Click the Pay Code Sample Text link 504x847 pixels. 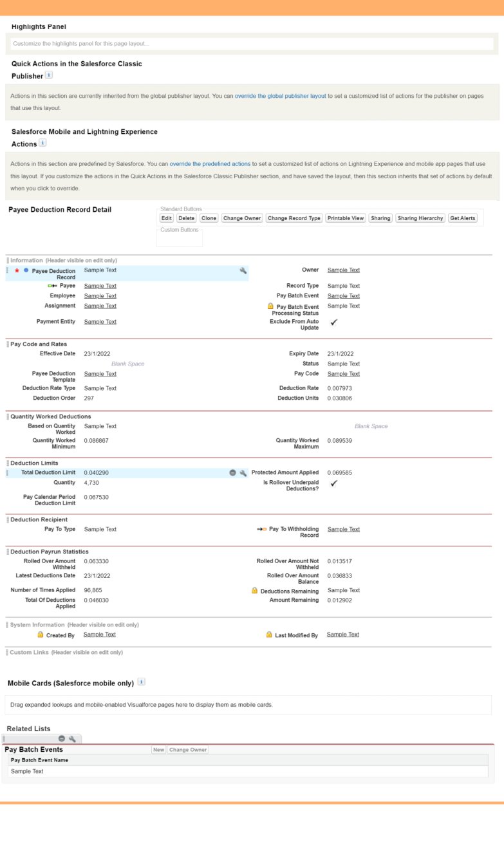[x=344, y=374]
